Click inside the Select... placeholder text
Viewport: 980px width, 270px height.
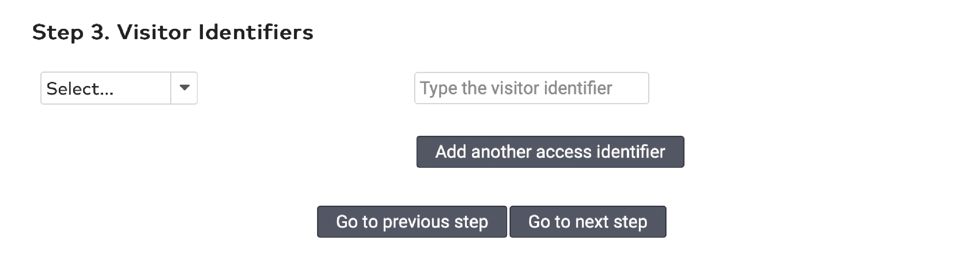tap(79, 88)
